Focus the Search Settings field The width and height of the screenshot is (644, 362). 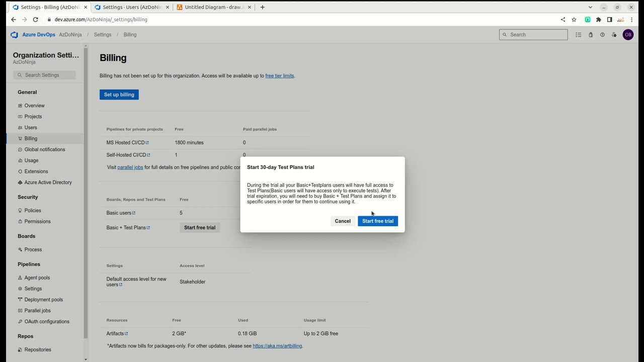pyautogui.click(x=45, y=75)
